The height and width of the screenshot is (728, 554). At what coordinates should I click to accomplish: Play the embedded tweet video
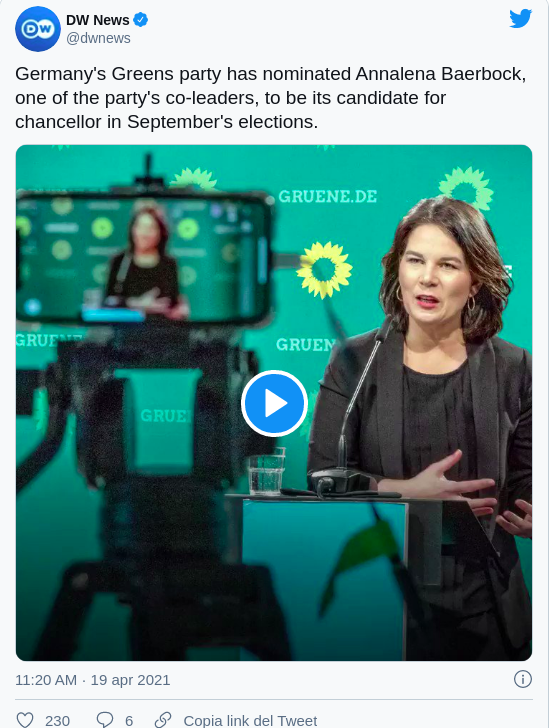point(274,403)
